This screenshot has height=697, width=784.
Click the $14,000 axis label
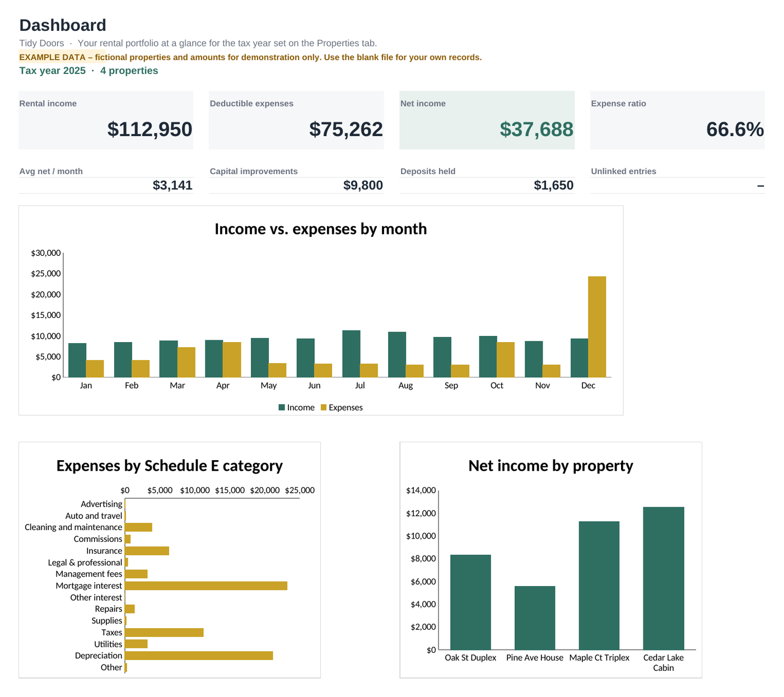tap(421, 490)
